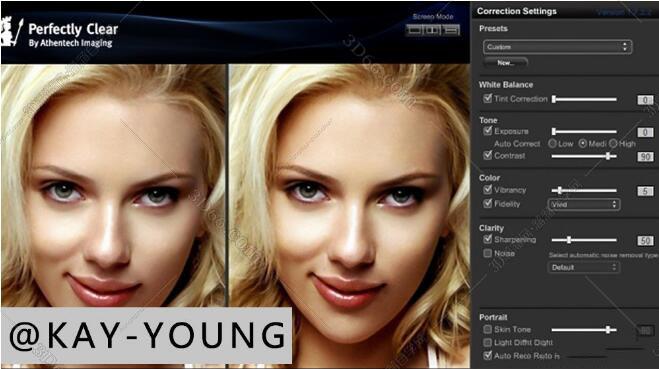Click the Correction Settings panel title
The image size is (659, 369).
click(517, 11)
